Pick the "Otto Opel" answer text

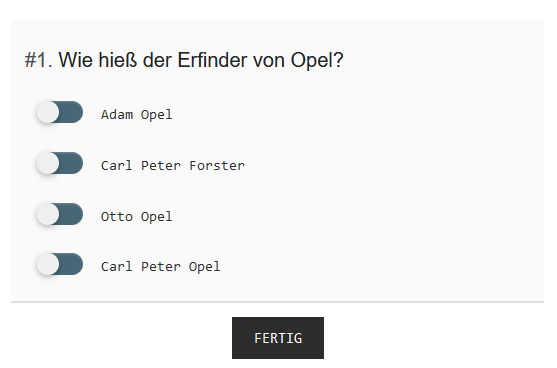pyautogui.click(x=136, y=217)
